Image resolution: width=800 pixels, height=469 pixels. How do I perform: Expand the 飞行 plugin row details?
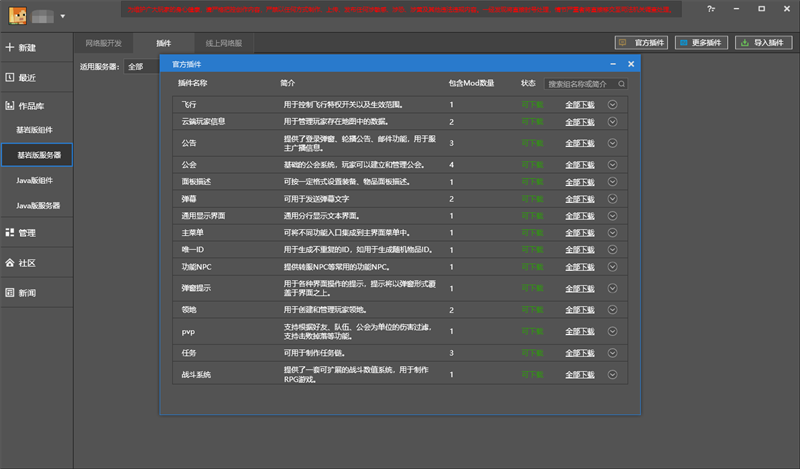coord(613,104)
